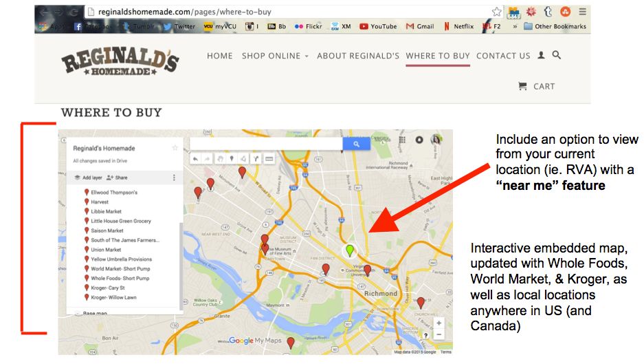
Task: Click the StumbleUpon extension icon
Action: (565, 12)
